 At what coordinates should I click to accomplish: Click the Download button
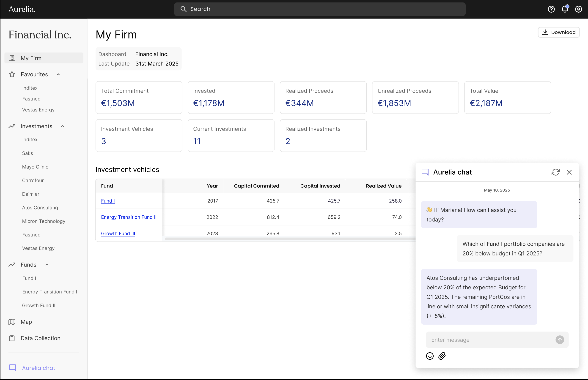[559, 32]
